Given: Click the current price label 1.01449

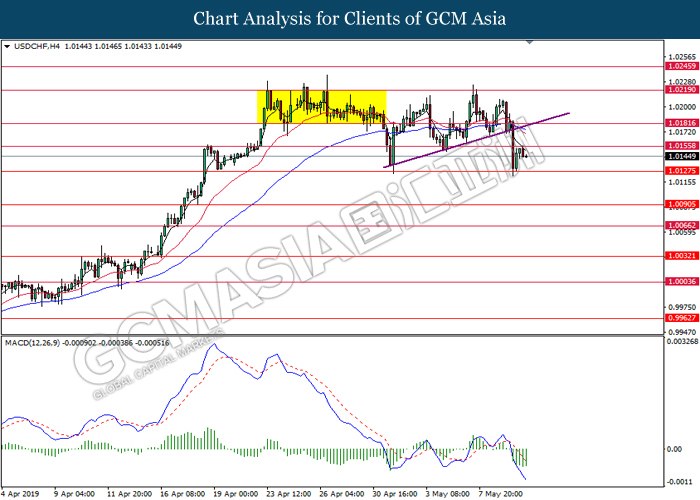Looking at the screenshot, I should 682,156.
